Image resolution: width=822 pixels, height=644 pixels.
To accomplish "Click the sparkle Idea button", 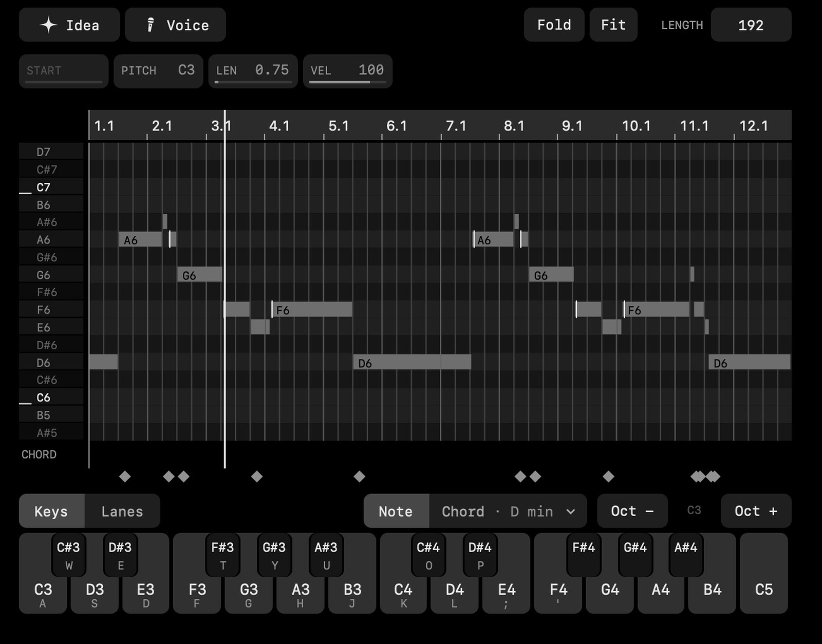I will pos(69,25).
